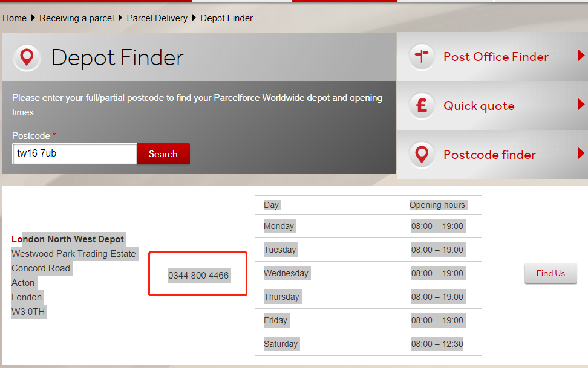Click the red map pin icon beside Depot Finder heading

pyautogui.click(x=27, y=58)
